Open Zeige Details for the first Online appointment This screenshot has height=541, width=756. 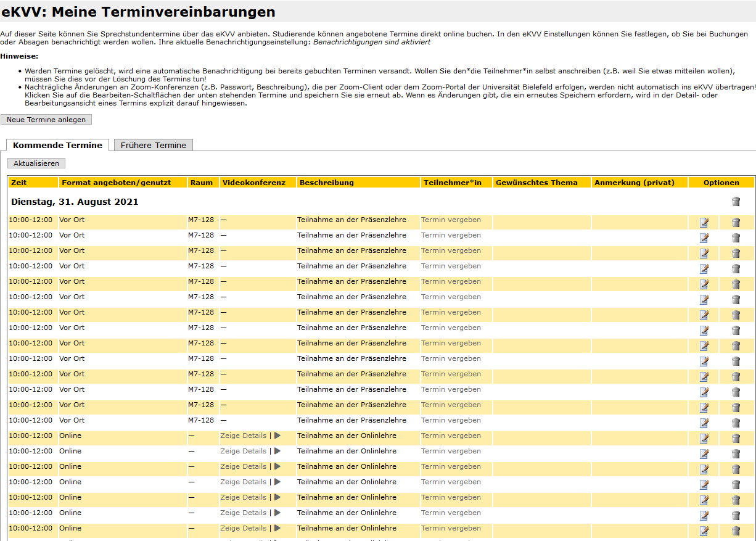click(243, 436)
